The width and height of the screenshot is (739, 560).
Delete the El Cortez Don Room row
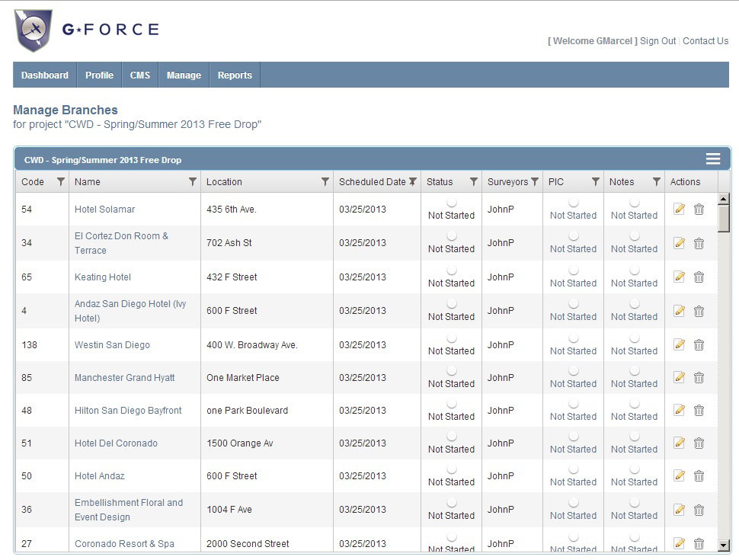(x=699, y=243)
